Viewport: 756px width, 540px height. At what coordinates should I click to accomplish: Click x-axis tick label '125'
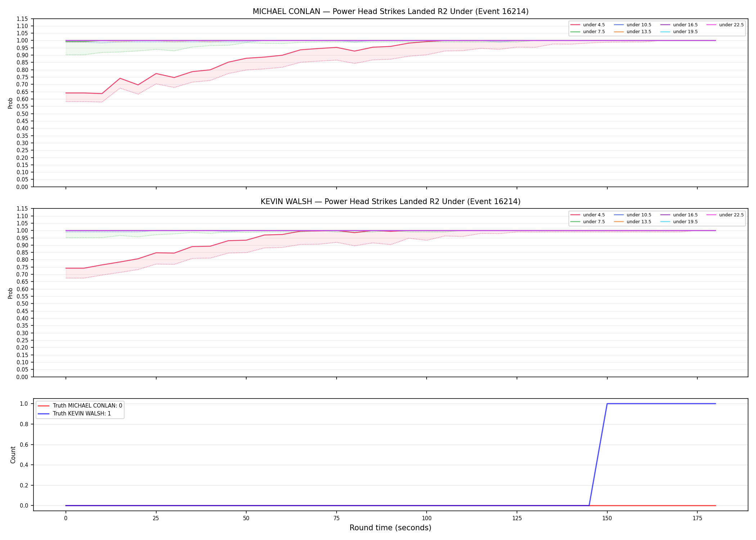pos(517,519)
